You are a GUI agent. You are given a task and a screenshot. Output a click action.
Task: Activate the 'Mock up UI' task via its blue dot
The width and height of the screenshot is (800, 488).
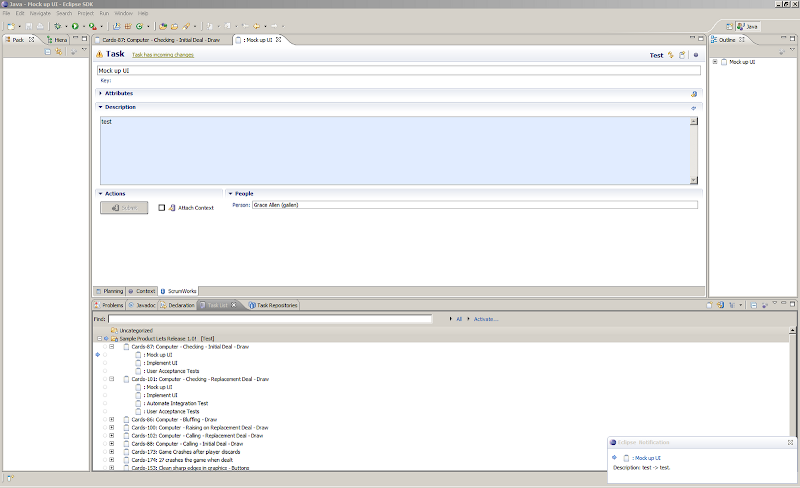click(97, 355)
